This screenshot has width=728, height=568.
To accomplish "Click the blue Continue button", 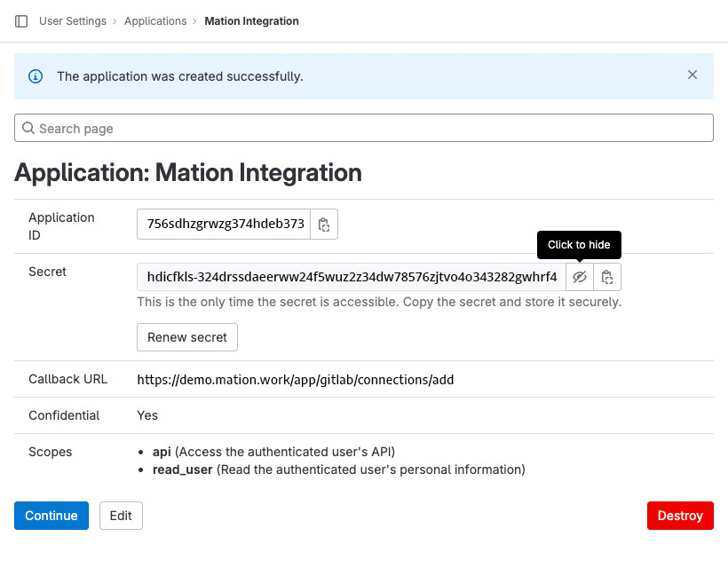I will coord(51,516).
